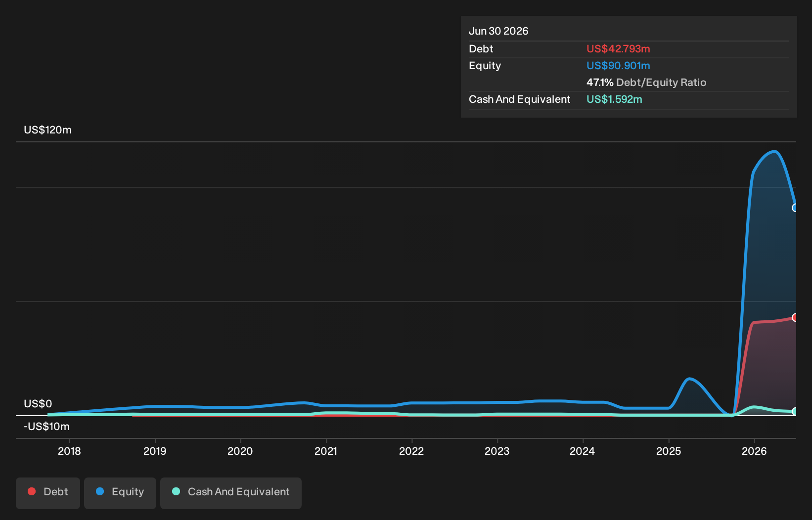The width and height of the screenshot is (812, 520).
Task: Click the -US$10m y-axis label
Action: pos(47,427)
